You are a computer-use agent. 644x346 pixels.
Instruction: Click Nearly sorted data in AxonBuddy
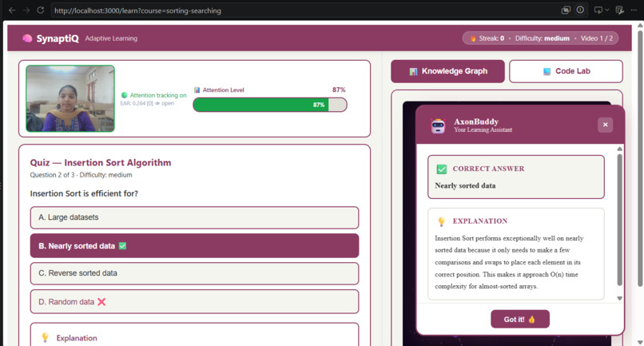click(x=465, y=185)
